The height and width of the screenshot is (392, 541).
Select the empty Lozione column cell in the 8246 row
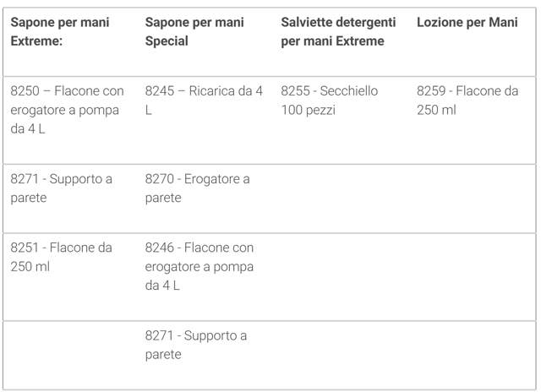point(473,276)
